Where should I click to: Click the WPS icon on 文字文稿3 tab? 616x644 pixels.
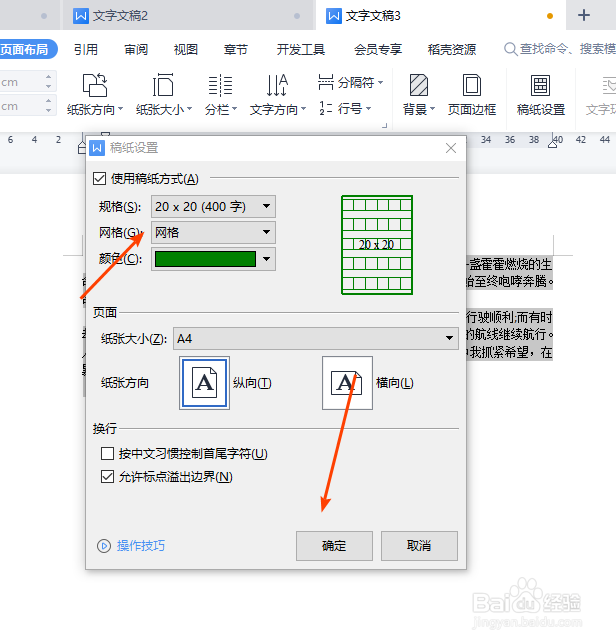333,16
